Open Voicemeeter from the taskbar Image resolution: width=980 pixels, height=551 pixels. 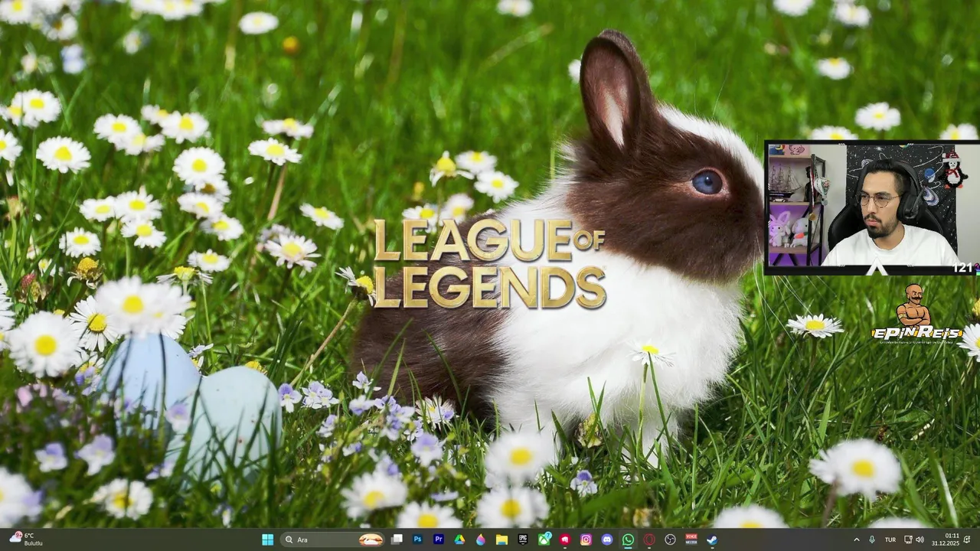691,540
